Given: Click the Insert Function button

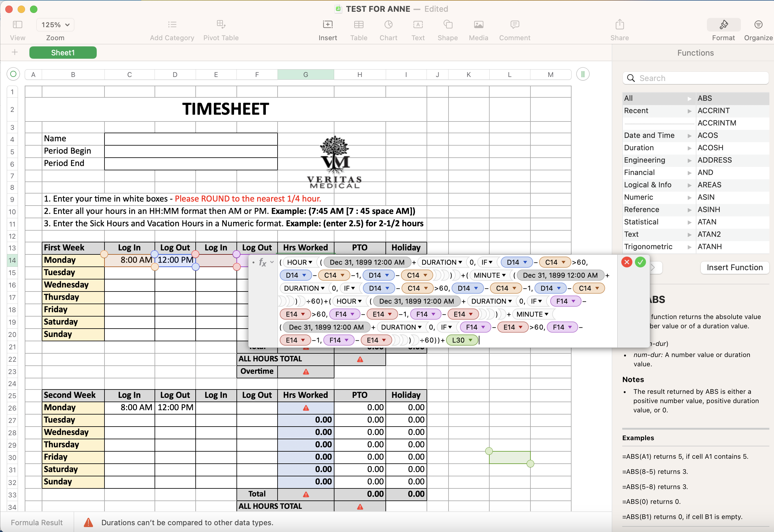Looking at the screenshot, I should (x=734, y=268).
